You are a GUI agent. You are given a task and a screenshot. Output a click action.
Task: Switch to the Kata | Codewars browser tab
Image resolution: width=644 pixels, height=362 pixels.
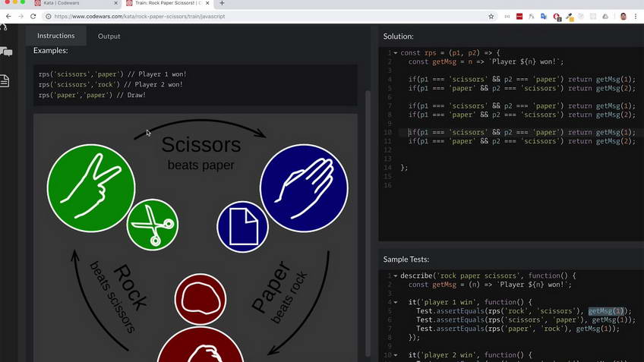tap(77, 3)
